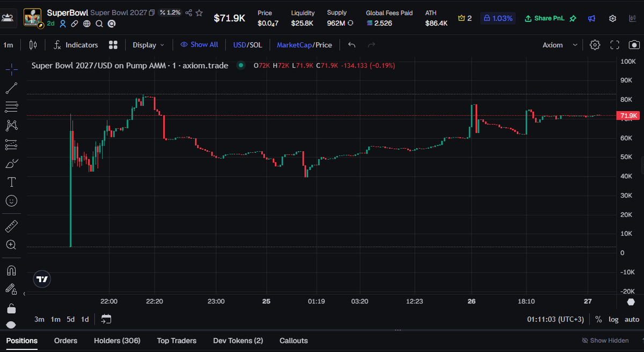Open go to date calendar icon

pyautogui.click(x=106, y=319)
